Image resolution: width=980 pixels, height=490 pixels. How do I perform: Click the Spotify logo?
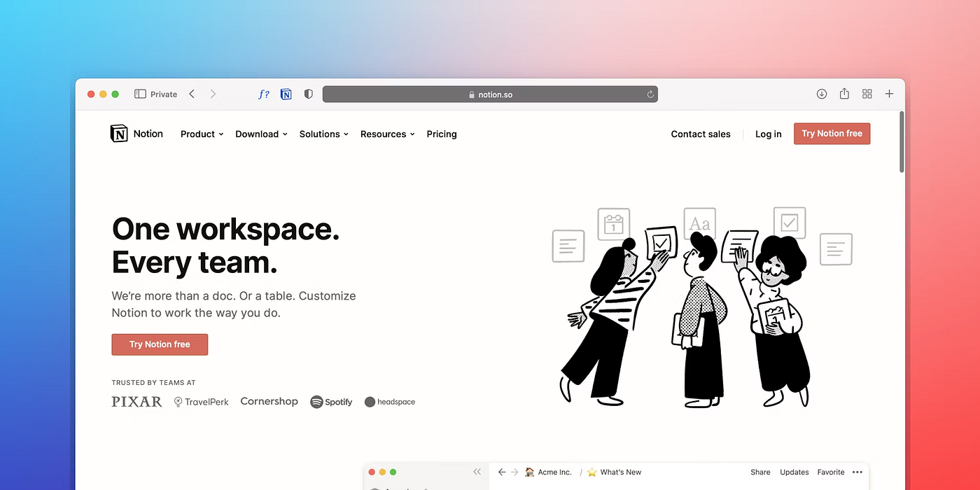pyautogui.click(x=331, y=402)
